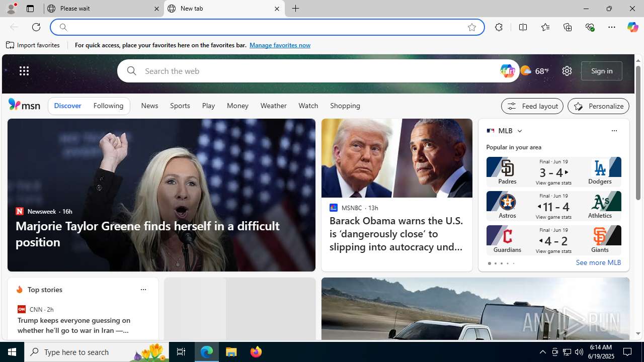644x362 pixels.
Task: Click the Refresh page button
Action: tap(36, 27)
